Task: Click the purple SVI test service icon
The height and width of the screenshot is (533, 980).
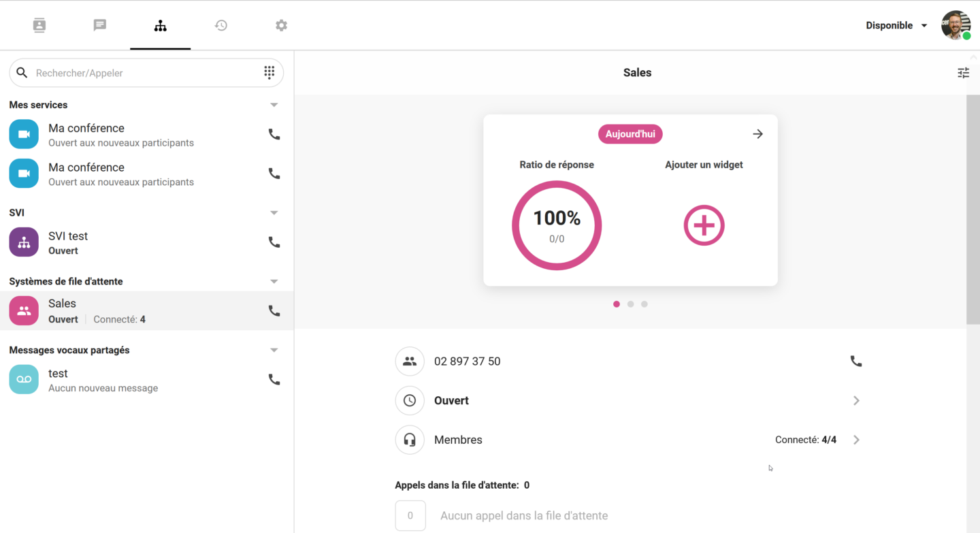Action: [x=23, y=242]
